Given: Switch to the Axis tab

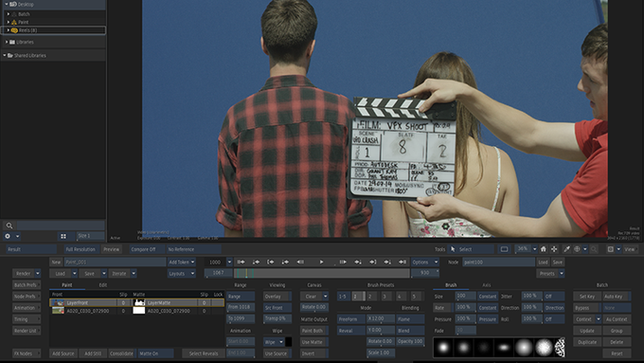Looking at the screenshot, I should coord(487,285).
